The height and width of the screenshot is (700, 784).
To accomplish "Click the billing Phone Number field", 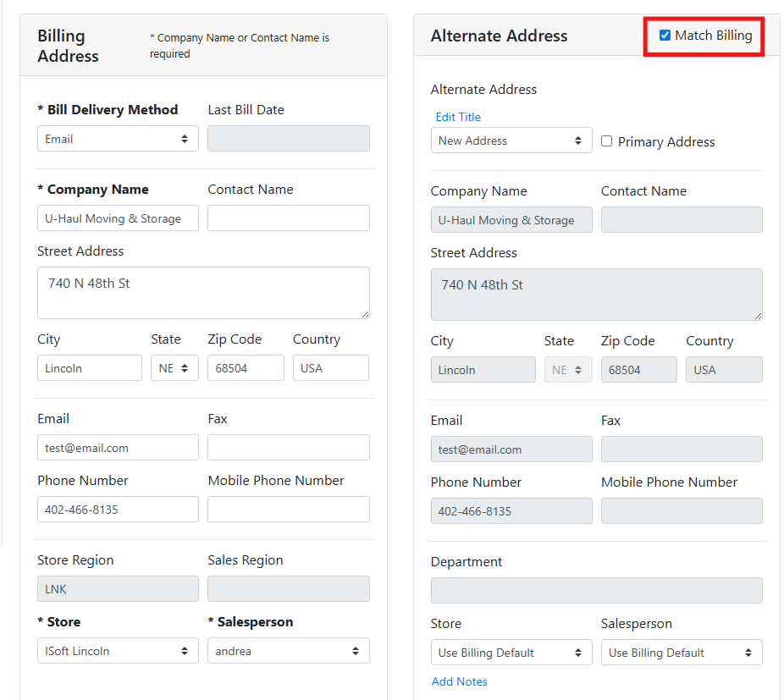I will click(118, 510).
